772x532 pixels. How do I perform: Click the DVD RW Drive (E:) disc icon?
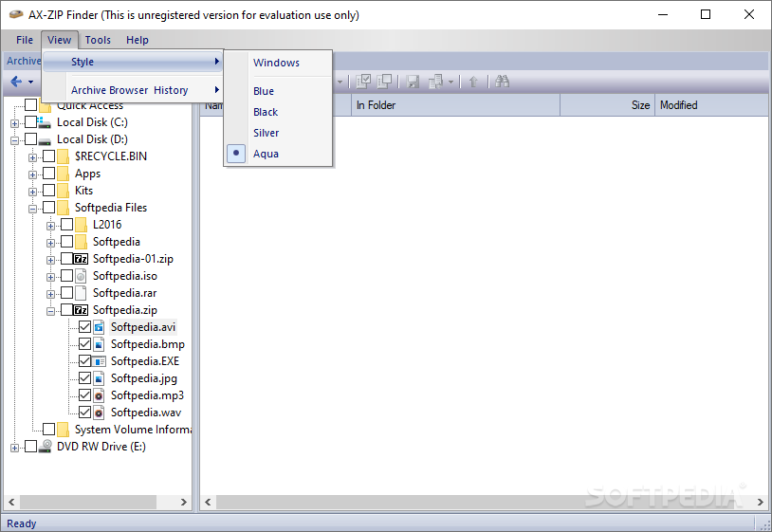point(46,447)
